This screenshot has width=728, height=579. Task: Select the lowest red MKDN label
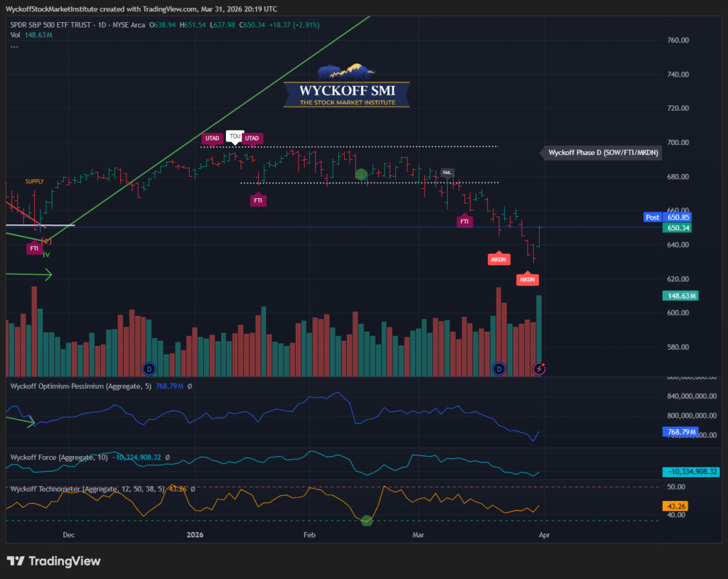click(x=527, y=281)
